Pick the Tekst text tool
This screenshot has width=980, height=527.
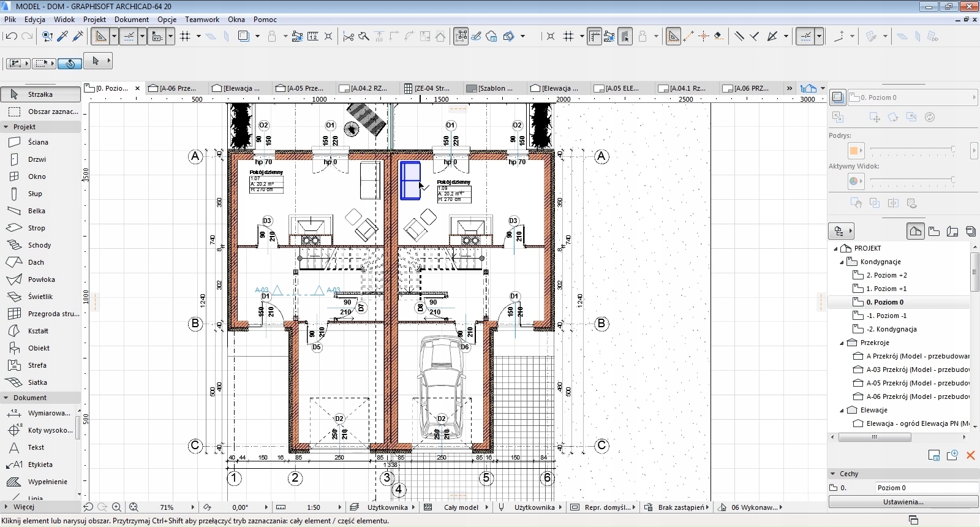pyautogui.click(x=36, y=447)
